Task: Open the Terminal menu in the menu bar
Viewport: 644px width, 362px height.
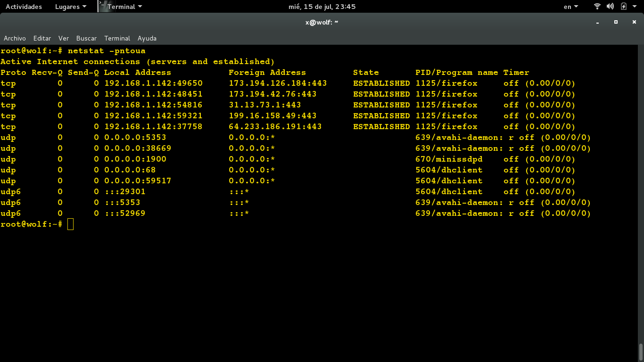Action: [x=117, y=38]
